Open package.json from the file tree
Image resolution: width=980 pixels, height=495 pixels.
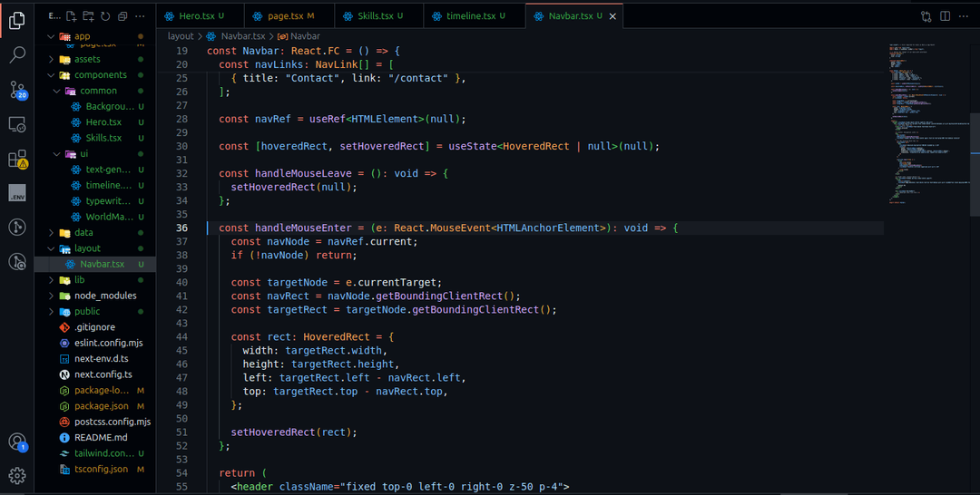tap(101, 406)
